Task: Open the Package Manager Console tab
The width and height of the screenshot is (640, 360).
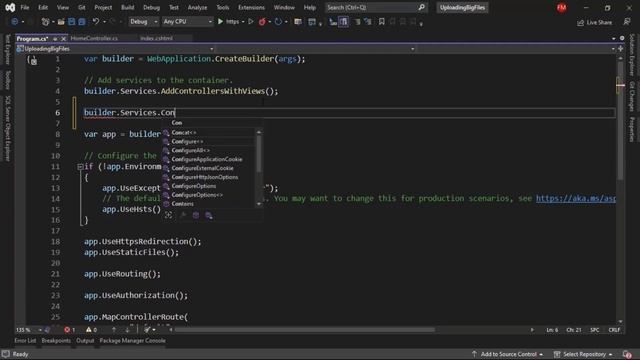Action: click(132, 341)
